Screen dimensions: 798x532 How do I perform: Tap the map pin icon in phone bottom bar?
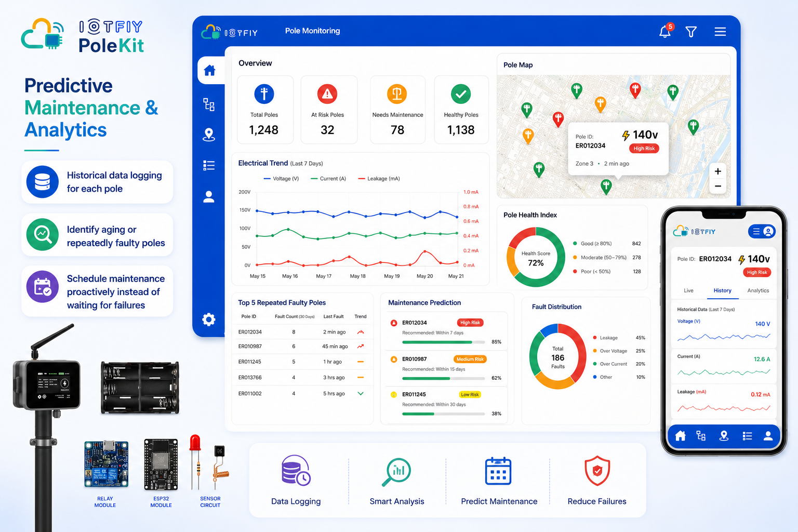pyautogui.click(x=724, y=436)
